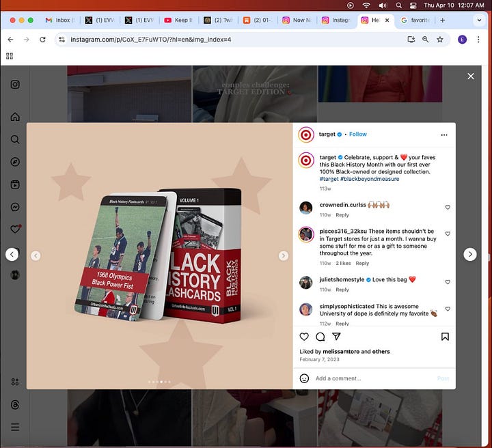Screen dimensions: 492x448
Task: Close the post overlay with X
Action: pos(471,76)
